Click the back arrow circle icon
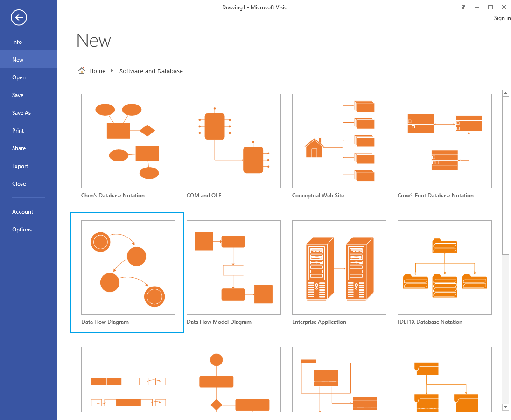511x420 pixels. point(19,18)
